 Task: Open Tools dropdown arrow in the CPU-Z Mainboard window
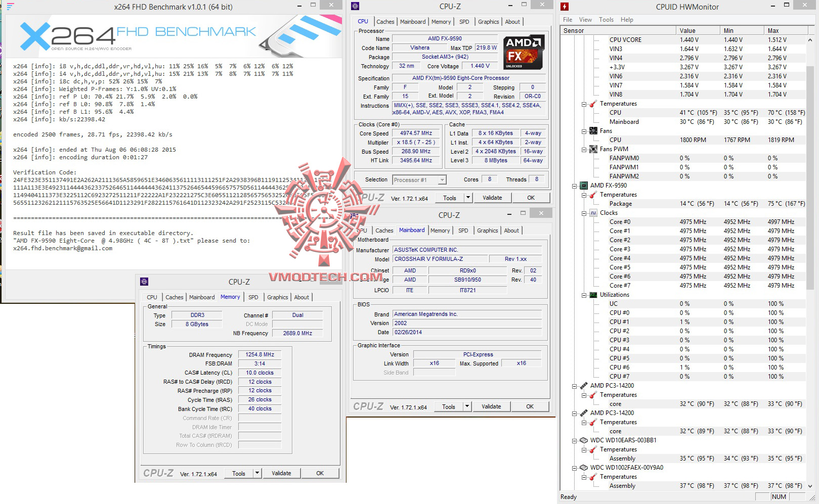467,406
